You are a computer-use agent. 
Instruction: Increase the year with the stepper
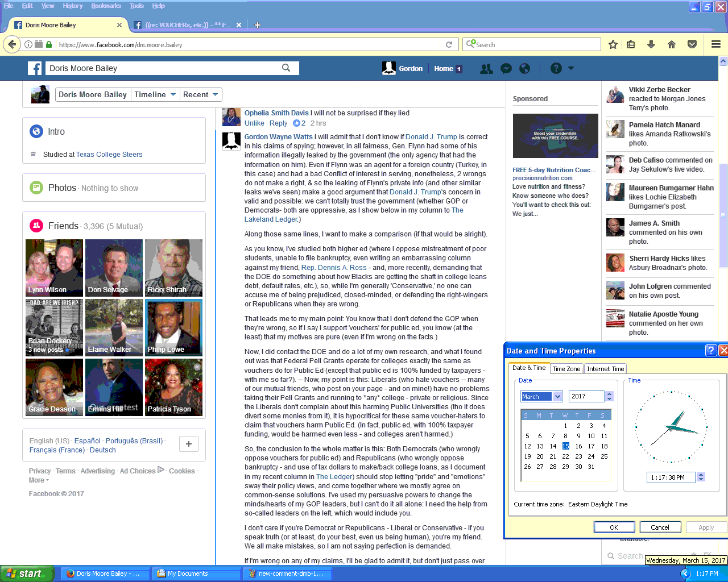610,394
